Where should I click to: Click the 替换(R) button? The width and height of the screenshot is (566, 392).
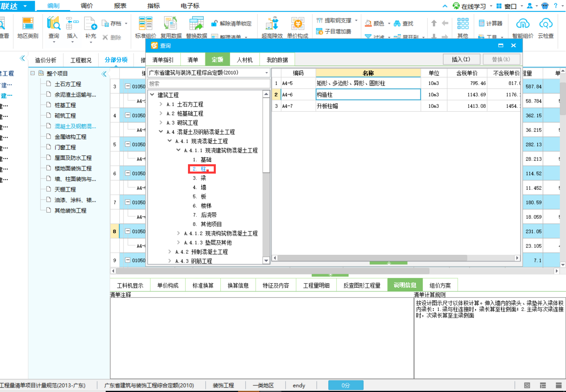click(501, 59)
